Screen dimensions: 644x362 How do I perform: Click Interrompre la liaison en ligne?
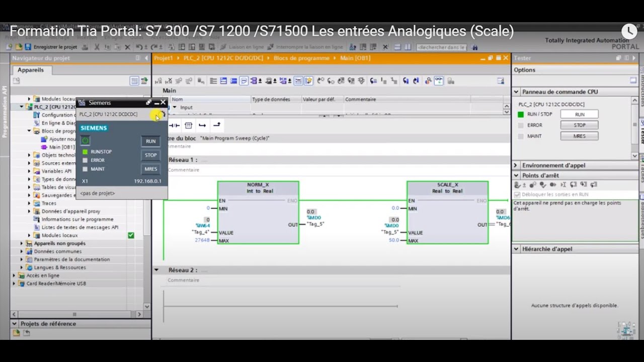click(x=305, y=47)
